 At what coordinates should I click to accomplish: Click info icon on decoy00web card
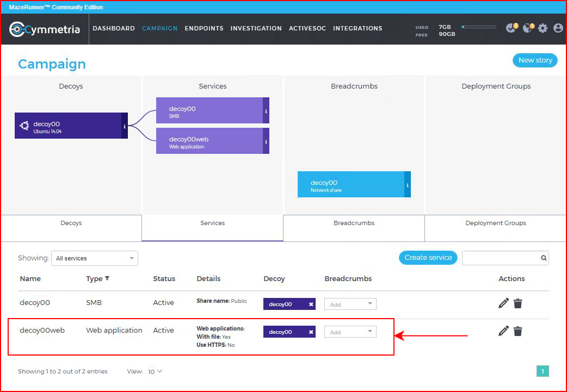coord(266,141)
